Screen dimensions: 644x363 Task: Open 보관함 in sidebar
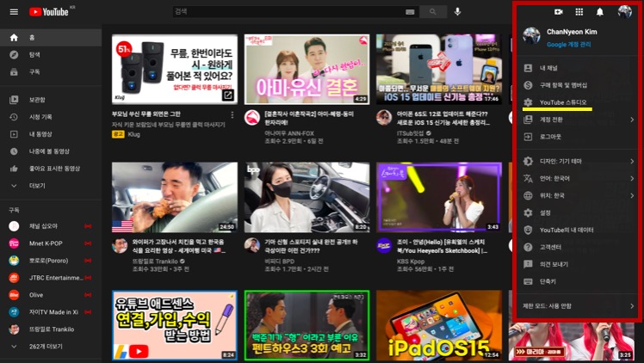51,100
